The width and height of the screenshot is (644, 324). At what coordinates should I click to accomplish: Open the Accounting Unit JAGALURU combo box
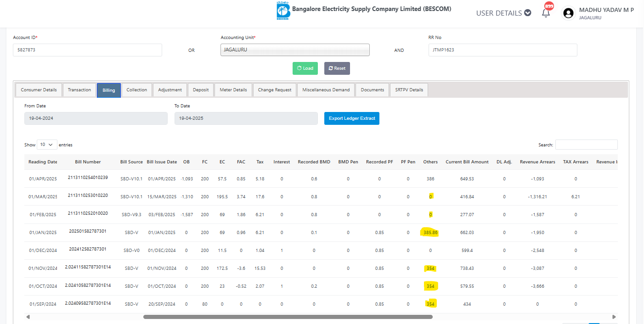pos(295,50)
